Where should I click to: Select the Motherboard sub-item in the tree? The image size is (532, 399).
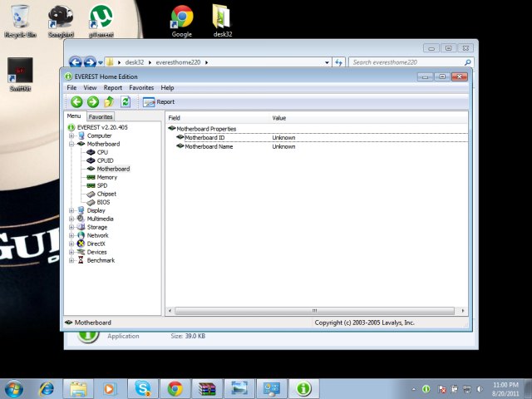click(x=113, y=169)
